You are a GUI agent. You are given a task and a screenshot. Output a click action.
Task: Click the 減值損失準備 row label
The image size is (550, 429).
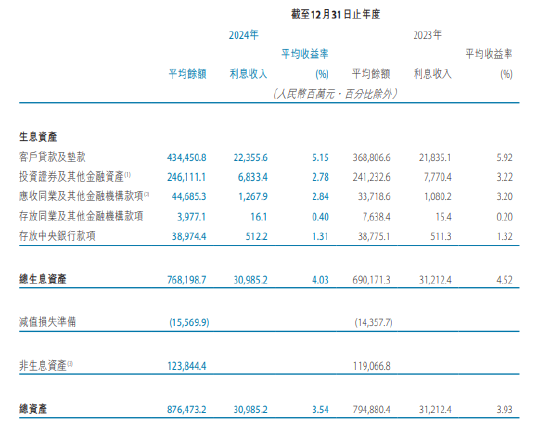[47, 322]
